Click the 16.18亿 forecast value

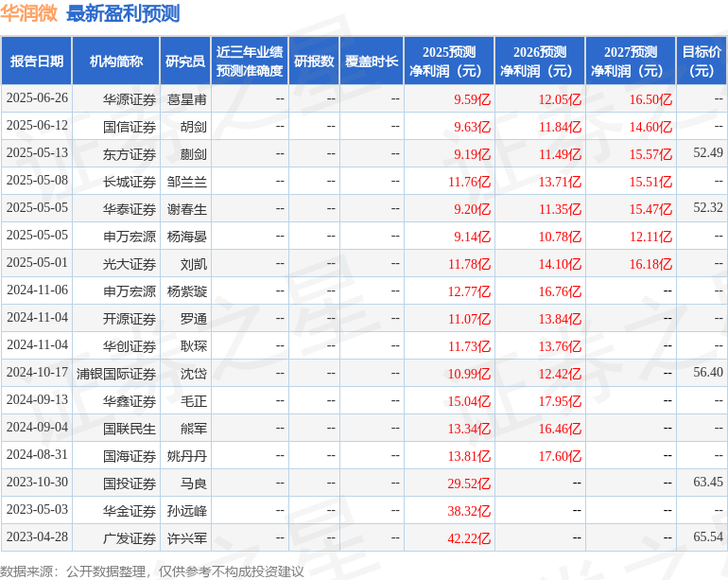(650, 264)
